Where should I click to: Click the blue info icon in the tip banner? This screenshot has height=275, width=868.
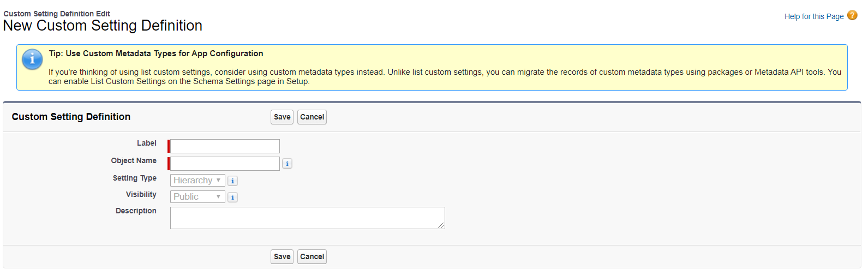[x=32, y=59]
